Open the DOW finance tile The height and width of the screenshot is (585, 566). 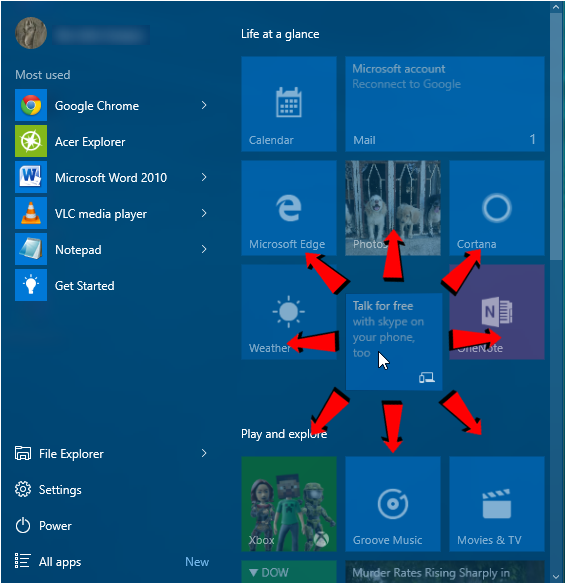pyautogui.click(x=289, y=571)
